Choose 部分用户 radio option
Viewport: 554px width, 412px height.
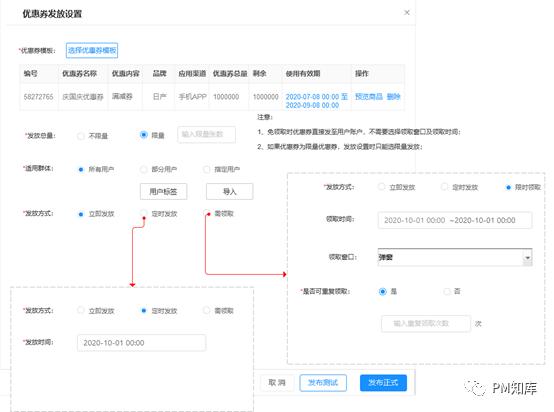[143, 170]
